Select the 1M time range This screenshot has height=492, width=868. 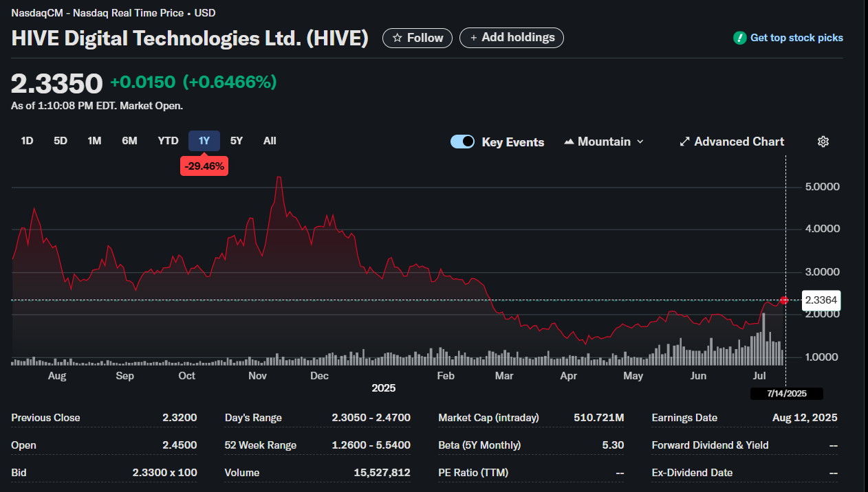(94, 141)
